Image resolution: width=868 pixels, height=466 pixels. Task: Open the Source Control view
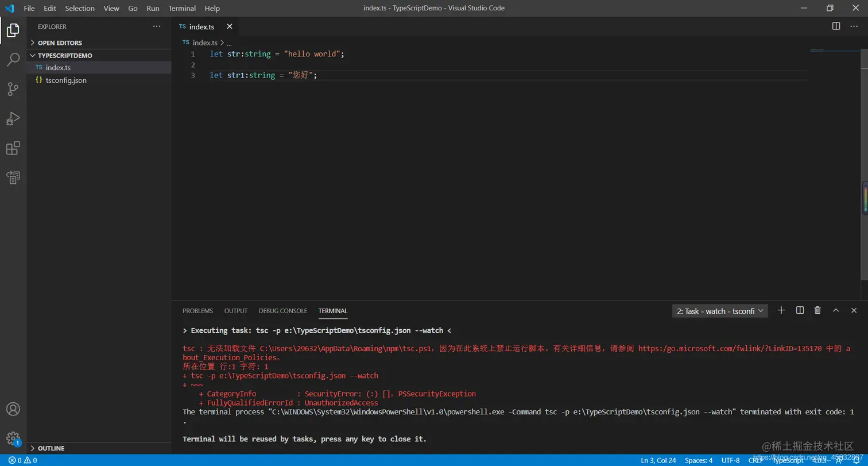[13, 89]
